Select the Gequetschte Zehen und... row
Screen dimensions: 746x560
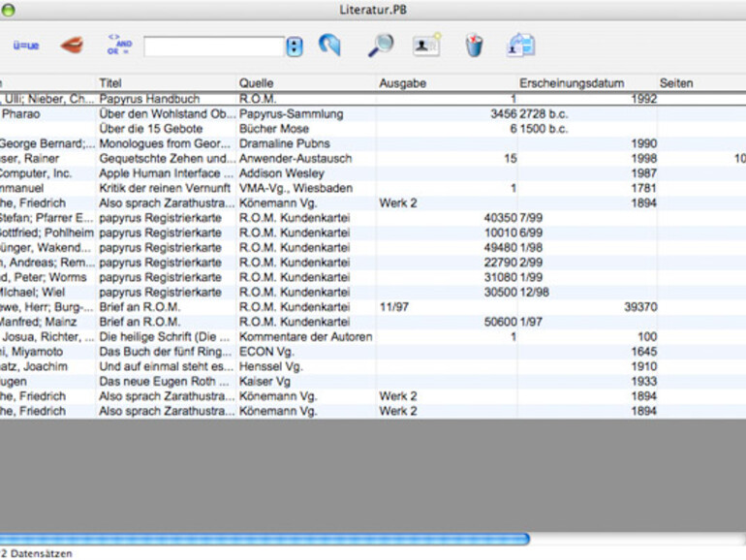pyautogui.click(x=373, y=159)
